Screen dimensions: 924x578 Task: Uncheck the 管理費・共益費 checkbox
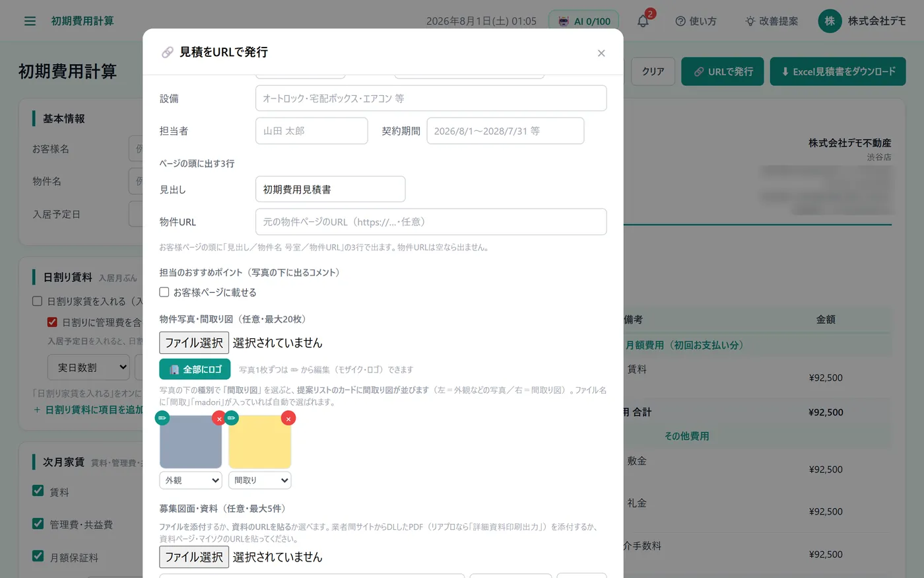pyautogui.click(x=38, y=523)
